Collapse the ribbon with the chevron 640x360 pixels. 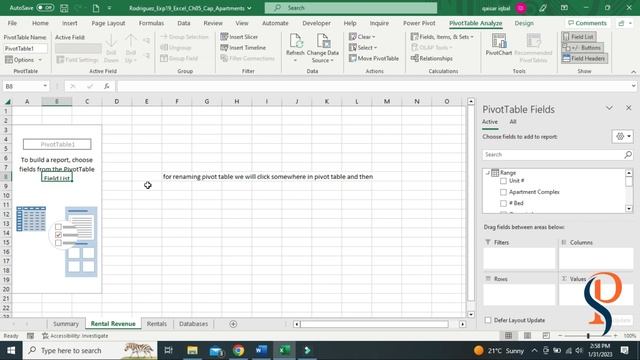pyautogui.click(x=633, y=72)
